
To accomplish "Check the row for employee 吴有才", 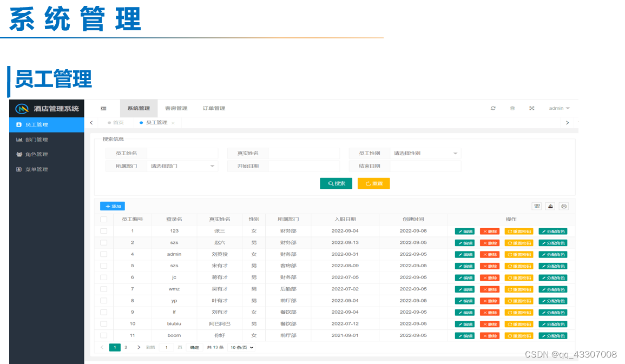I will click(x=104, y=289).
